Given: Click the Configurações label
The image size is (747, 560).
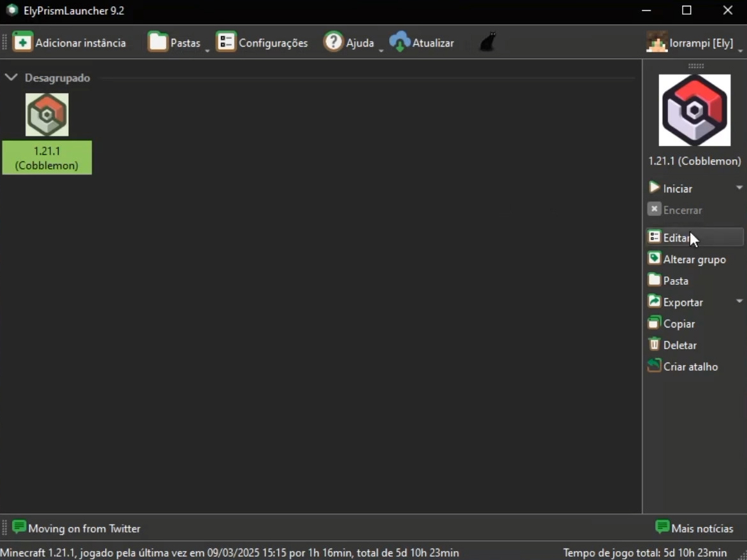Looking at the screenshot, I should (x=273, y=43).
